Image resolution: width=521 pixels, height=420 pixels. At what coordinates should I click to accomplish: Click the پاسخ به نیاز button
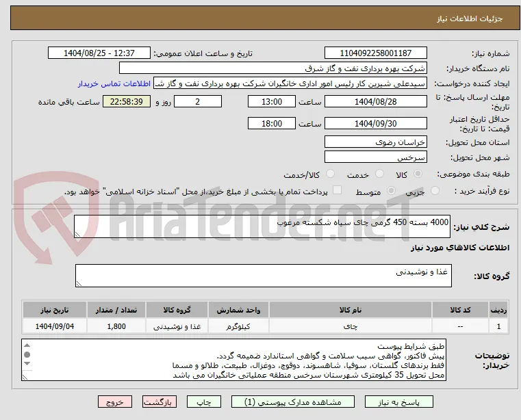(398, 402)
